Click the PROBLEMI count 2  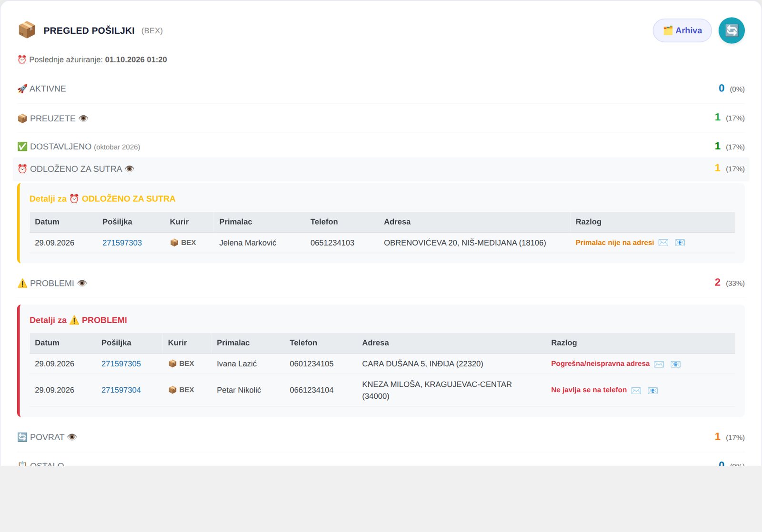pos(717,282)
